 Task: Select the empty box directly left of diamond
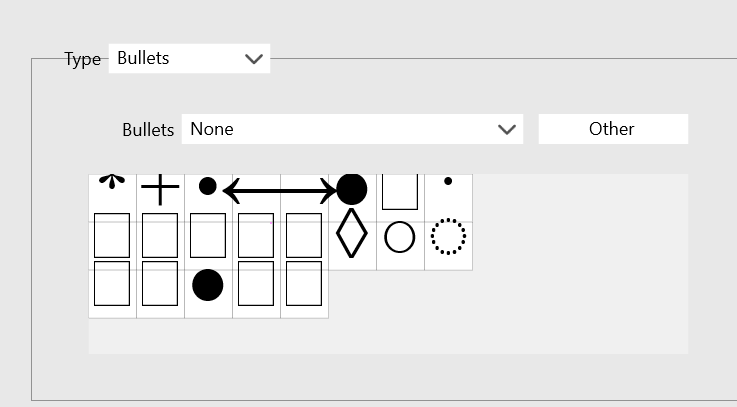(304, 237)
